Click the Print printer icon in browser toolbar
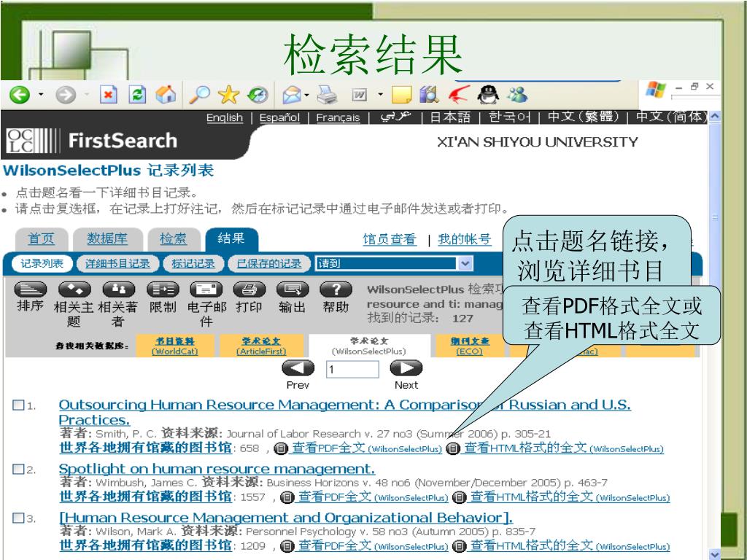The image size is (747, 560). click(327, 95)
